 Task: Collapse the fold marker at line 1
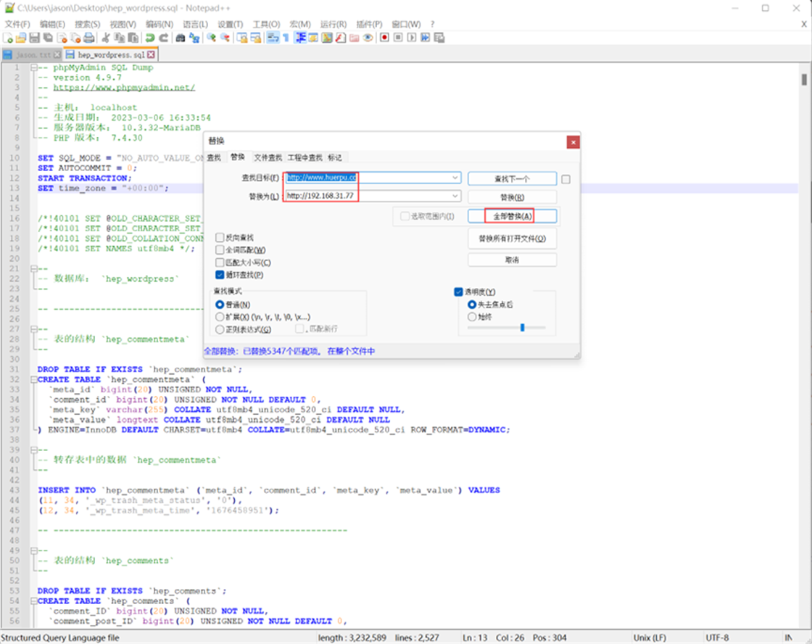click(33, 67)
